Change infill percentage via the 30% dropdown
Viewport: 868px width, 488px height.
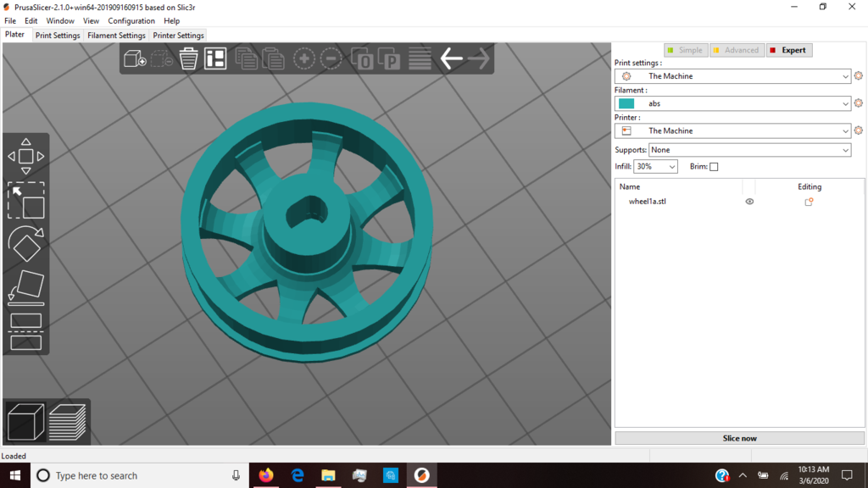tap(656, 166)
